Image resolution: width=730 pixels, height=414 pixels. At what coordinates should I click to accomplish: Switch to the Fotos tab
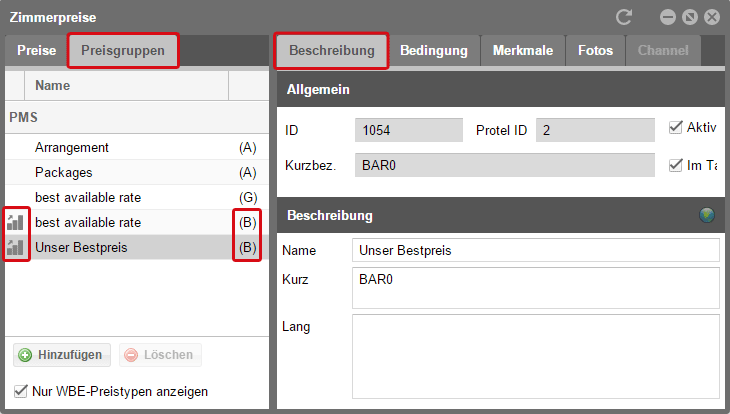595,50
